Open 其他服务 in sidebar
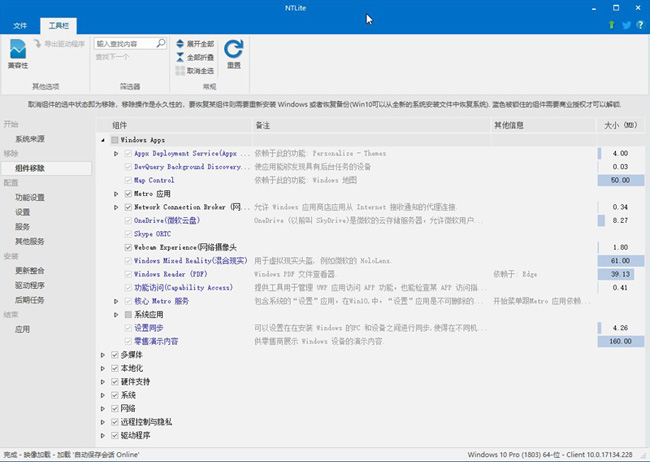 tap(30, 241)
